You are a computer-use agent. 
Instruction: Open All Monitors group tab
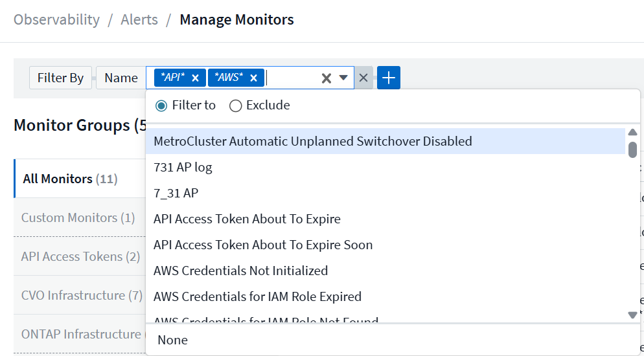pyautogui.click(x=70, y=179)
